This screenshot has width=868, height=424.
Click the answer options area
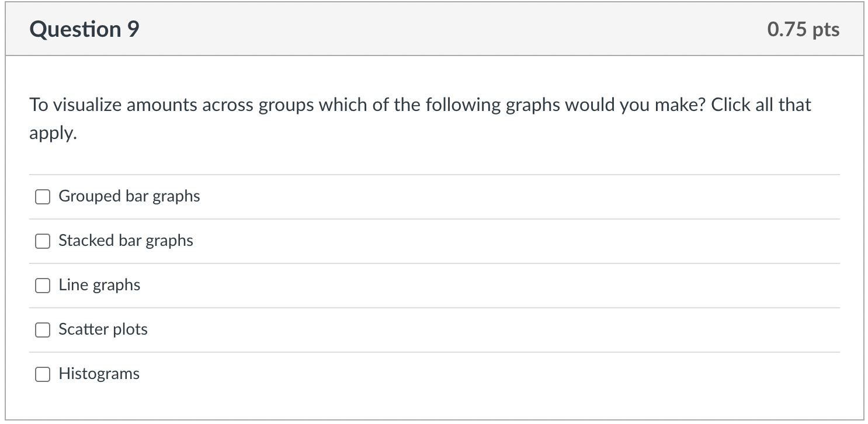(434, 286)
